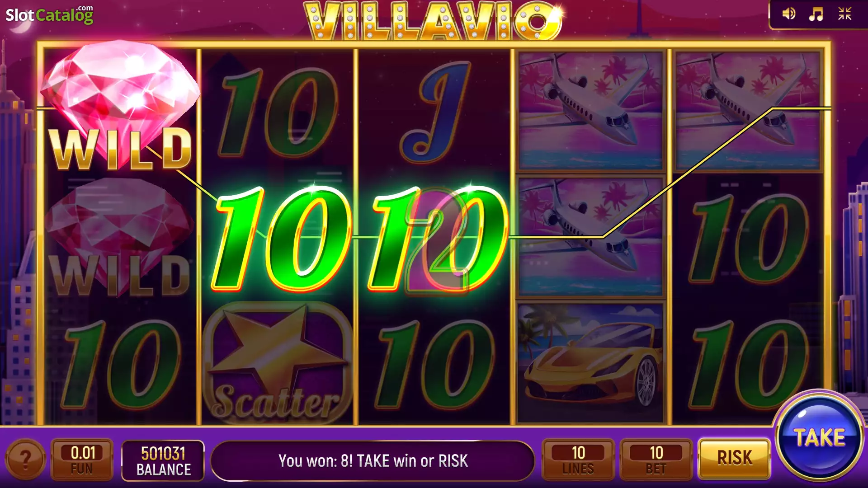The height and width of the screenshot is (488, 868).
Task: Adjust the 10 LINES selector
Action: 578,460
